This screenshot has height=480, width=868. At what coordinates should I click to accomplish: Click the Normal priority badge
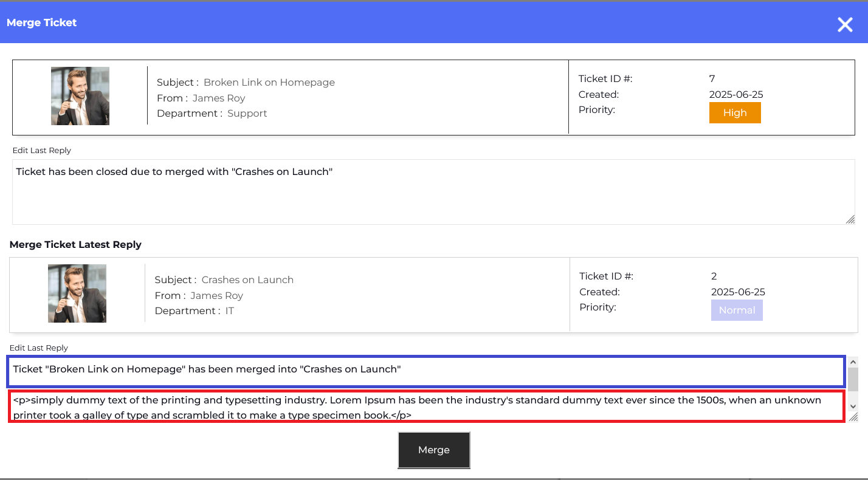(x=737, y=310)
